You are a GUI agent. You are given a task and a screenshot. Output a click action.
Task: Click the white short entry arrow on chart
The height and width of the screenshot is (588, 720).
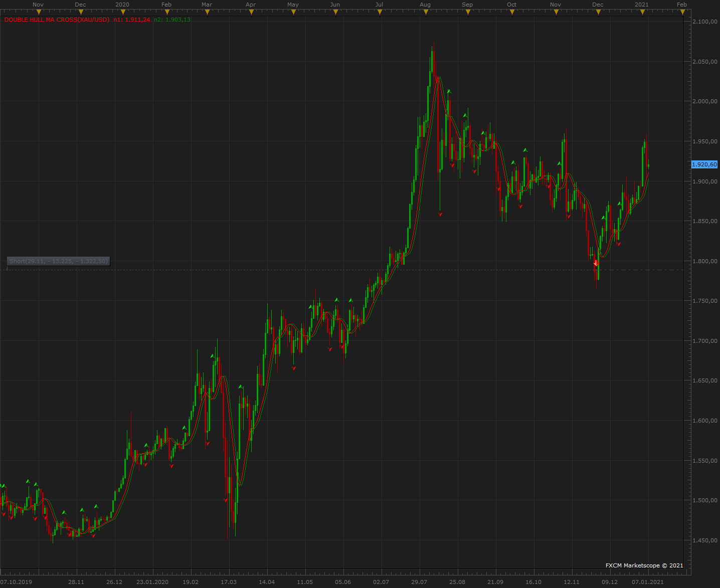(596, 263)
